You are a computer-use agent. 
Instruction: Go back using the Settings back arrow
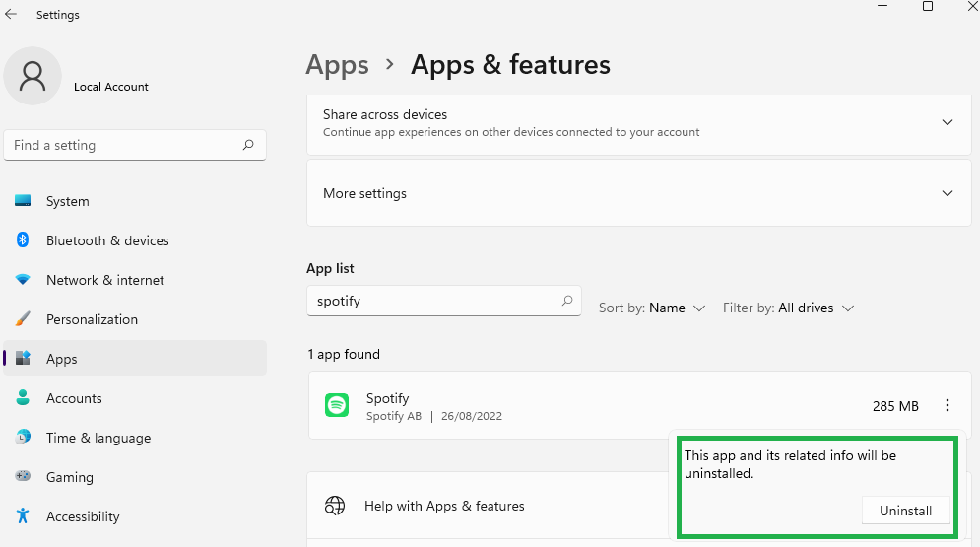click(11, 15)
